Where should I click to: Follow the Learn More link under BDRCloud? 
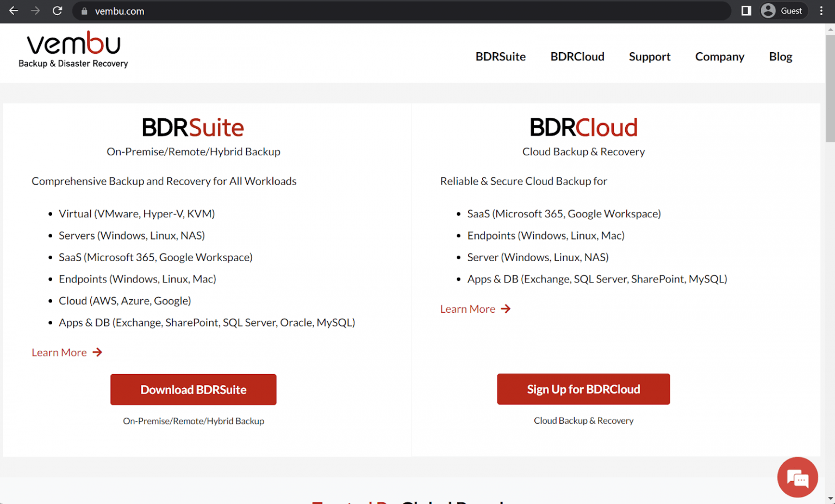click(x=468, y=308)
